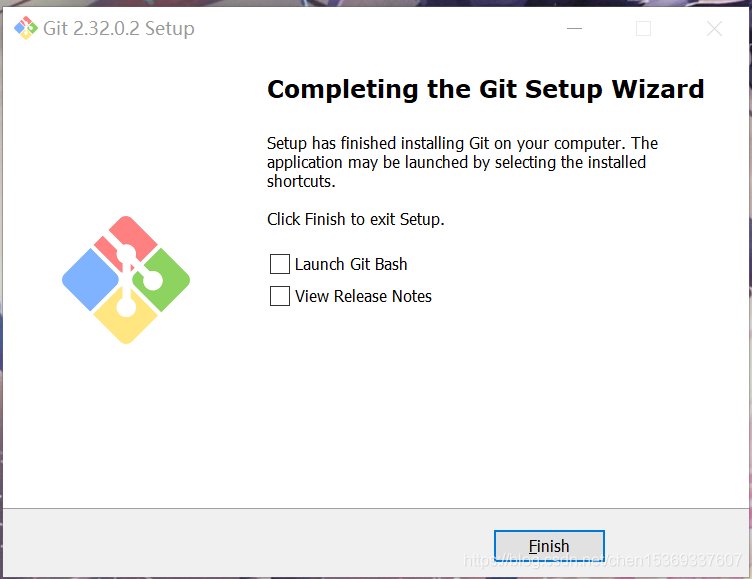Viewport: 752px width, 579px height.
Task: Click the "Setup has finished installing Git" paragraph
Action: pos(461,162)
